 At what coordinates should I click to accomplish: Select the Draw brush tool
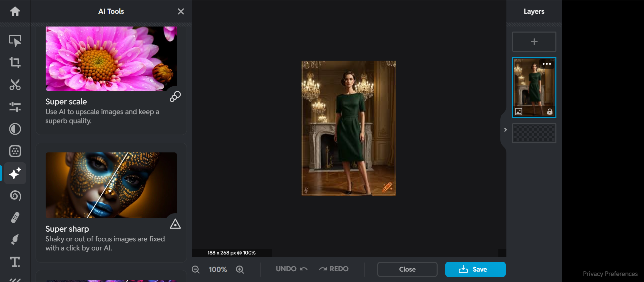click(15, 240)
